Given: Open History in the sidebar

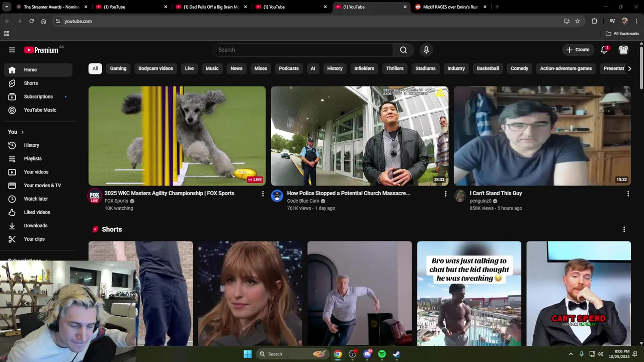Looking at the screenshot, I should click(38, 145).
